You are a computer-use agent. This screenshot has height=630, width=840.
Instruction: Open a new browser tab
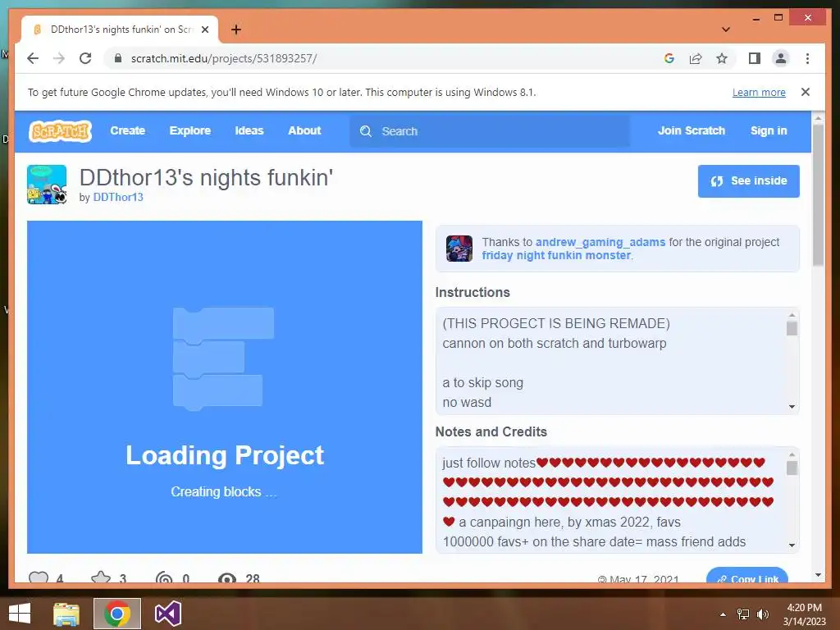click(236, 30)
